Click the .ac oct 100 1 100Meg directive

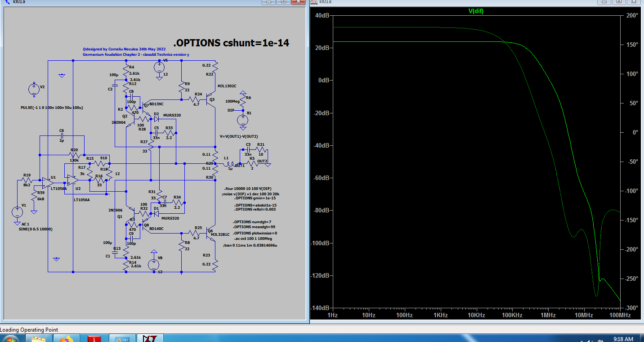[x=254, y=238]
